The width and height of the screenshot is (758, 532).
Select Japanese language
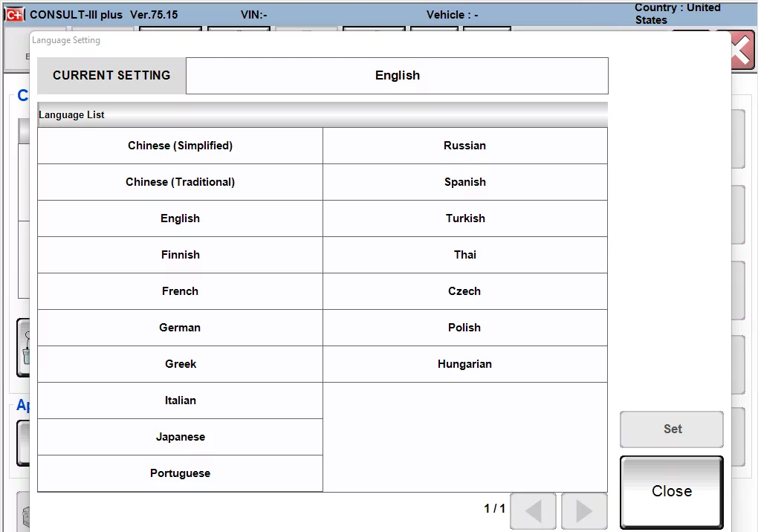pyautogui.click(x=180, y=436)
